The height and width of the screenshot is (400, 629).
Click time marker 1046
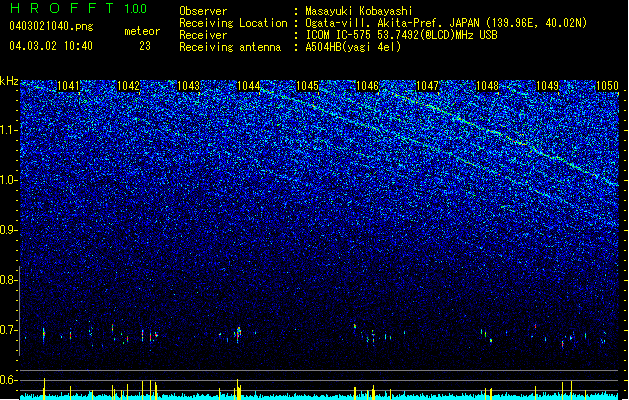click(367, 86)
